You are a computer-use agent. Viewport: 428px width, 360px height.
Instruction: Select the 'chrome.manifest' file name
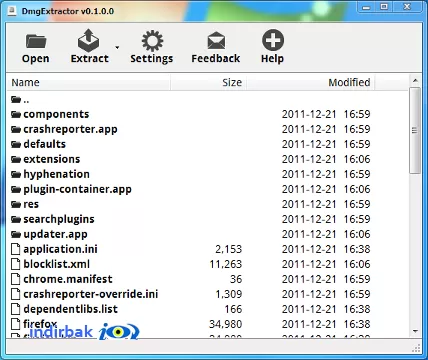pos(68,279)
